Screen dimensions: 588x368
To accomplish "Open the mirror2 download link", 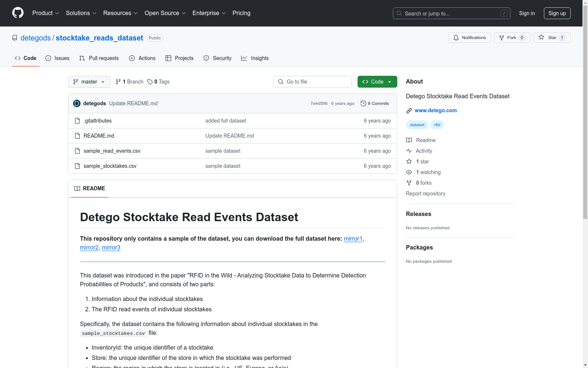I will [89, 247].
